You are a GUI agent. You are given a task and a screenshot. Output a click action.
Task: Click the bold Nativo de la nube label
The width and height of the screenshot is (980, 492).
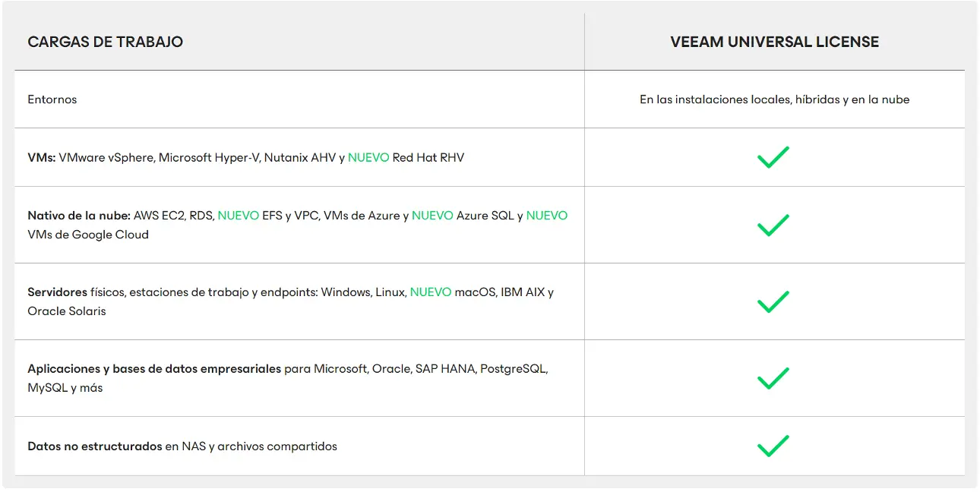[79, 216]
